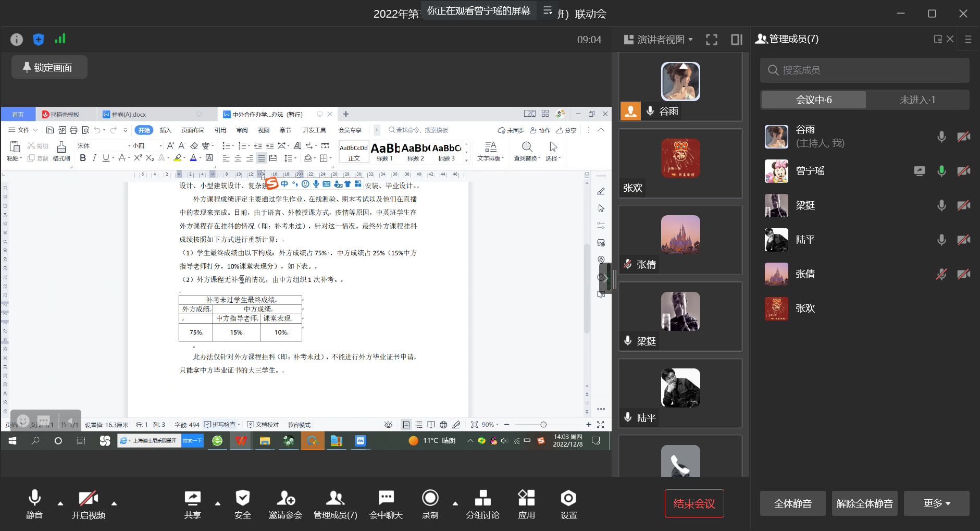Image resolution: width=980 pixels, height=531 pixels.
Task: Start recording the meeting
Action: pyautogui.click(x=430, y=504)
